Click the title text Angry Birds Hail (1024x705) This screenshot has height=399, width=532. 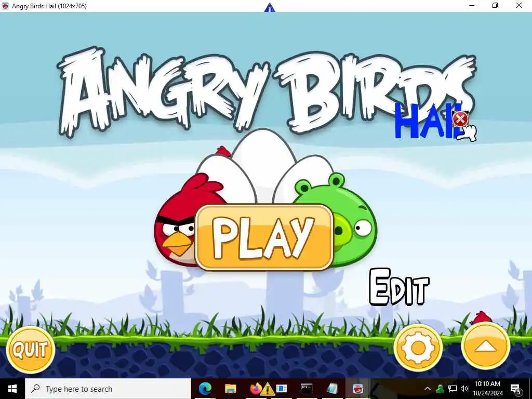coord(49,6)
